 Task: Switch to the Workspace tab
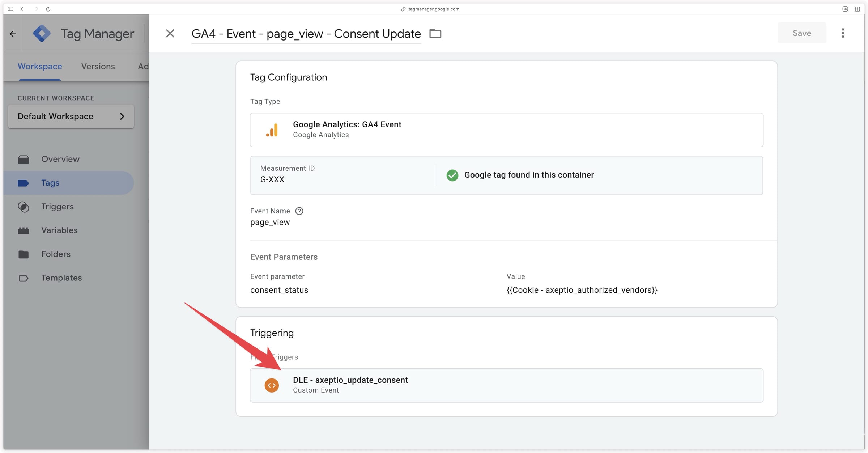[x=40, y=66]
